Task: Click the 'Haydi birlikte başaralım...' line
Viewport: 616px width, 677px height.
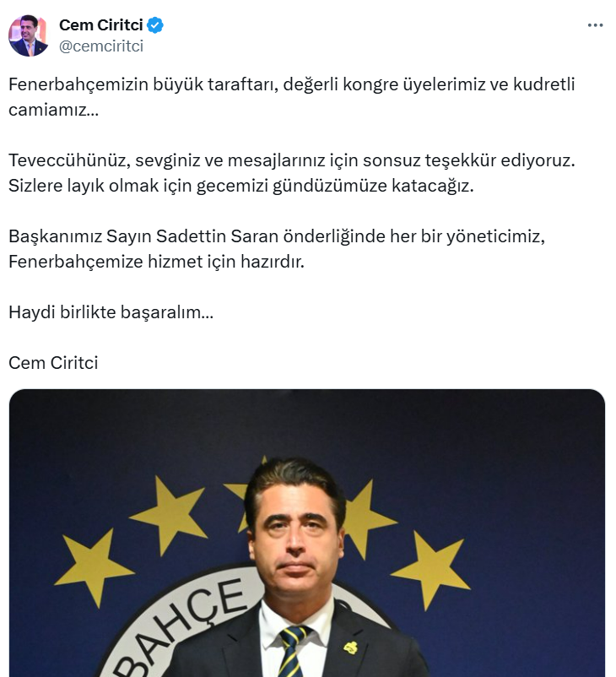Action: coord(111,312)
